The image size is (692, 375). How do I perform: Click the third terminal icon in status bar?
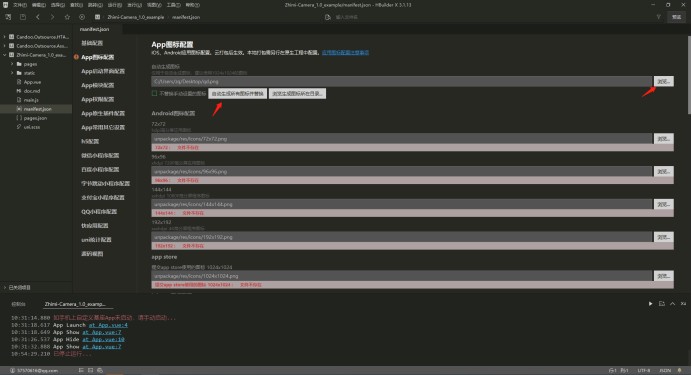100,371
